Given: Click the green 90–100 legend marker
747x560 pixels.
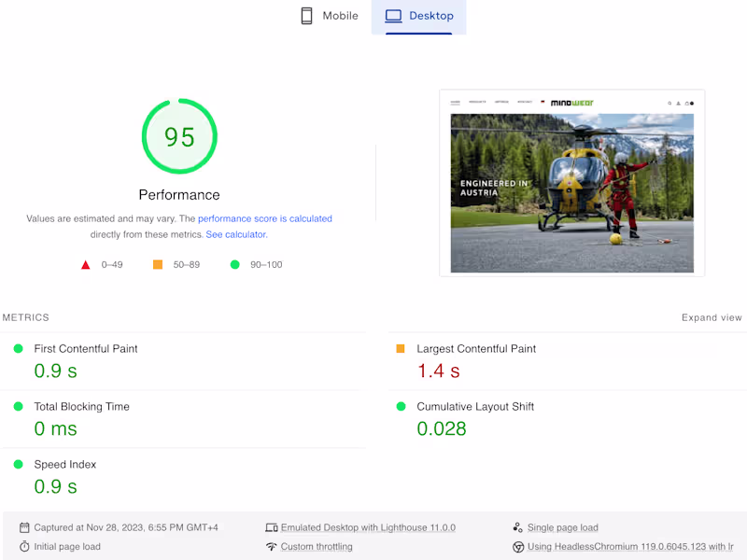Looking at the screenshot, I should coord(233,264).
